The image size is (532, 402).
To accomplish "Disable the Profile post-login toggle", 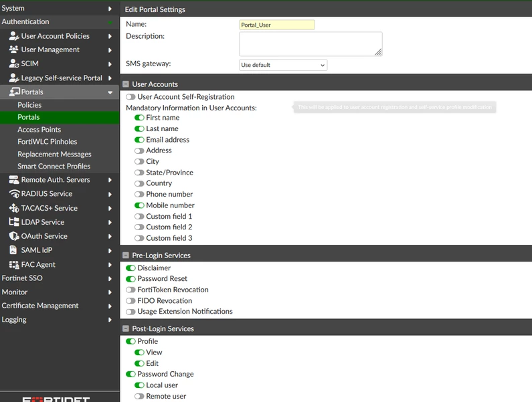I will point(130,341).
